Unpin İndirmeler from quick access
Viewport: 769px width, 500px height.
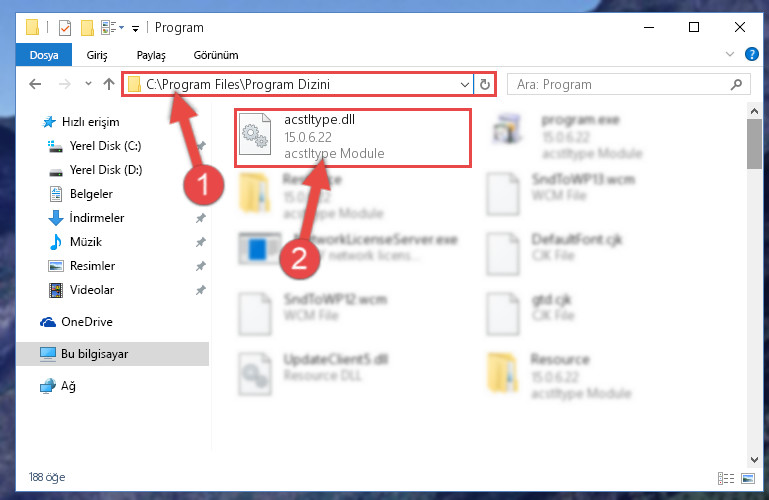201,218
